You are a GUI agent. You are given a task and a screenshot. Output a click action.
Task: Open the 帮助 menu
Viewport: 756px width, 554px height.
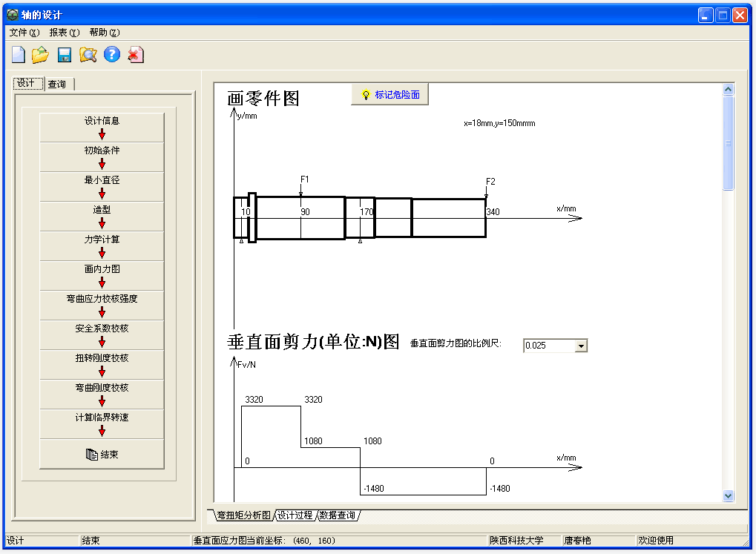click(104, 33)
